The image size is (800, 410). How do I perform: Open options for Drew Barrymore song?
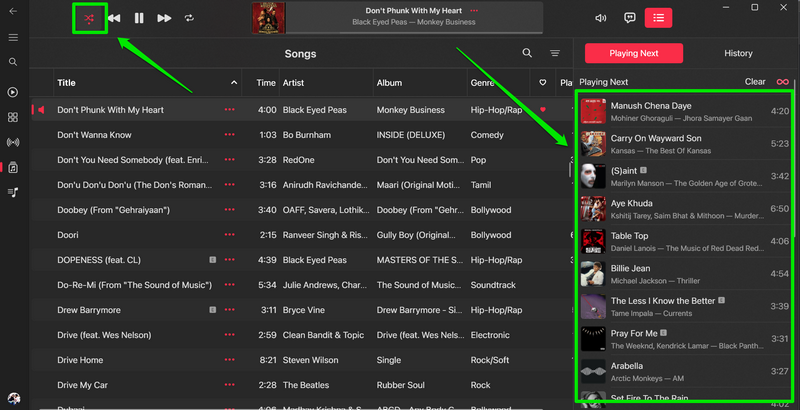pos(230,310)
